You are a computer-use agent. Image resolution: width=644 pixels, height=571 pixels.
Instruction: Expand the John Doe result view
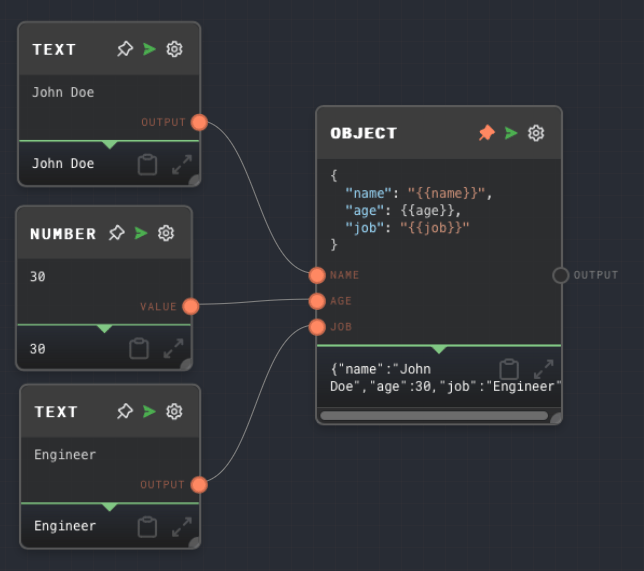tap(182, 164)
